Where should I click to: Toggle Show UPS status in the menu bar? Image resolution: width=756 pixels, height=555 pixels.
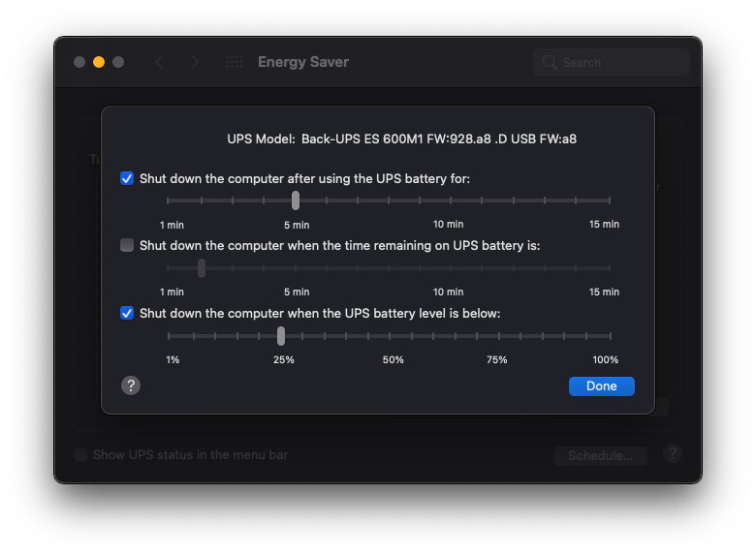pos(80,454)
